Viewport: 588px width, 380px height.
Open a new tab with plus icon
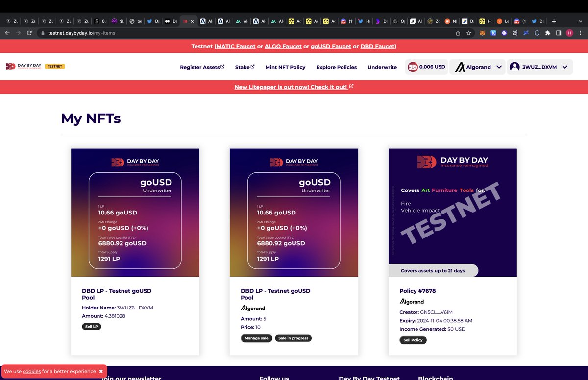tap(554, 21)
